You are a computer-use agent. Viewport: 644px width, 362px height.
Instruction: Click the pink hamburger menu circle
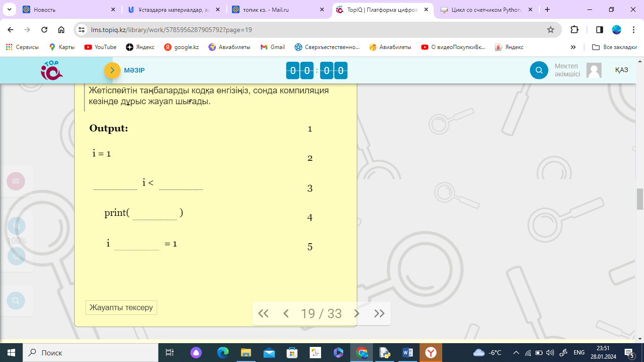point(16,181)
